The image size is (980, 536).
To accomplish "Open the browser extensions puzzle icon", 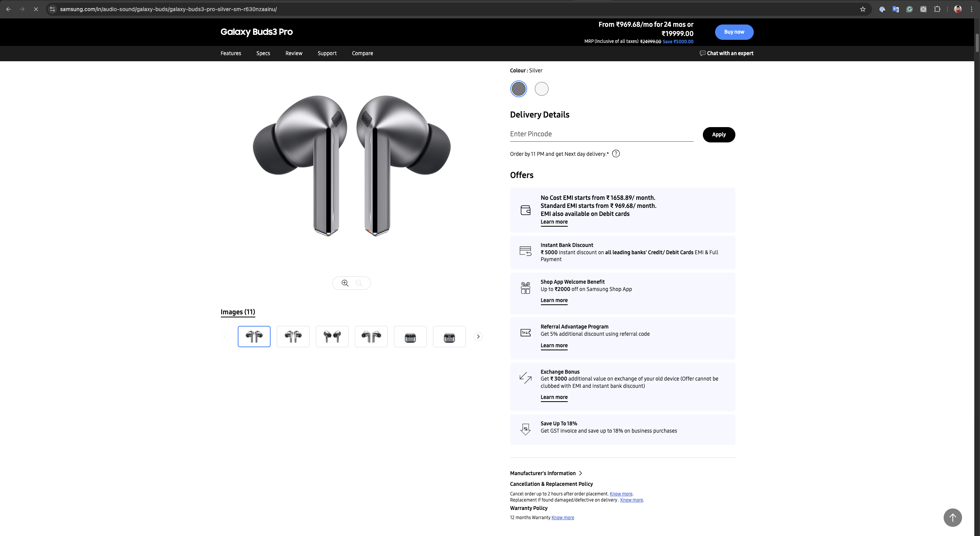I will pyautogui.click(x=937, y=9).
